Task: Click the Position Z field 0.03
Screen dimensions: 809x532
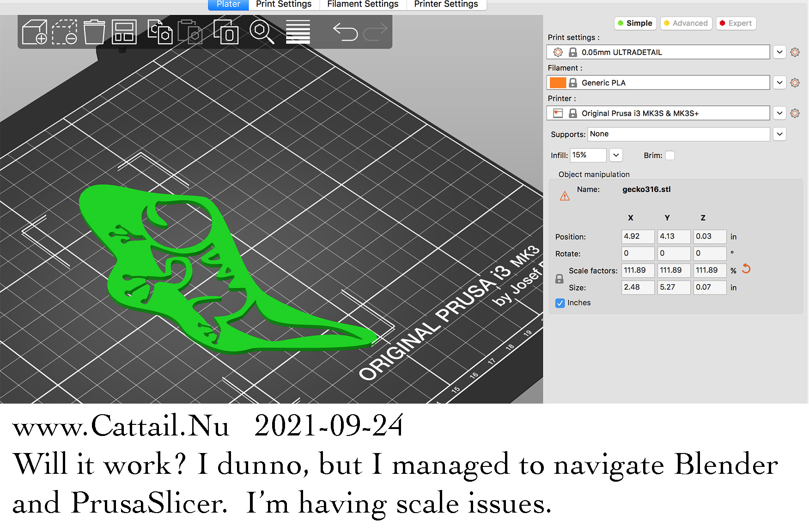Action: [710, 236]
